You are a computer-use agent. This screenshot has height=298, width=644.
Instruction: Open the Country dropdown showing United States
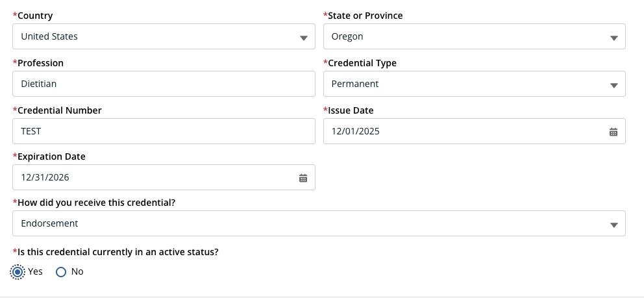point(156,37)
